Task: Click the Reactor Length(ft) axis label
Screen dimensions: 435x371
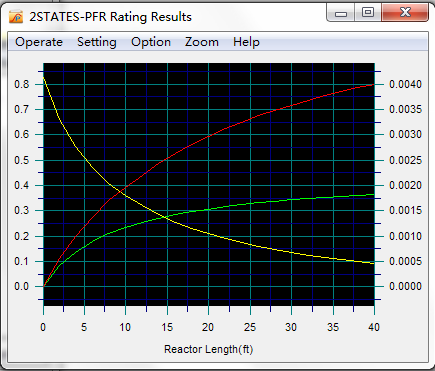Action: tap(209, 349)
